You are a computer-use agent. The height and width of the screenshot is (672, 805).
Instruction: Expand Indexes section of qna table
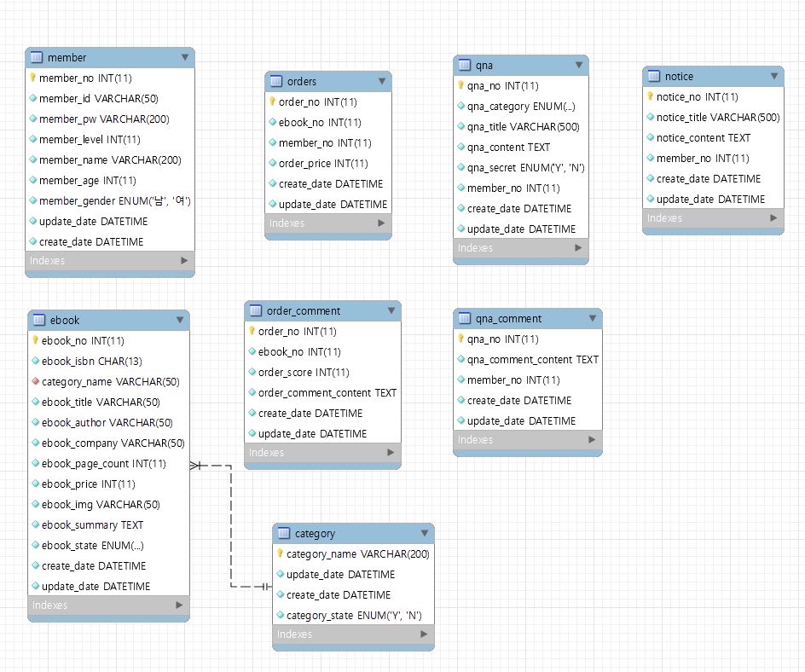click(x=578, y=248)
